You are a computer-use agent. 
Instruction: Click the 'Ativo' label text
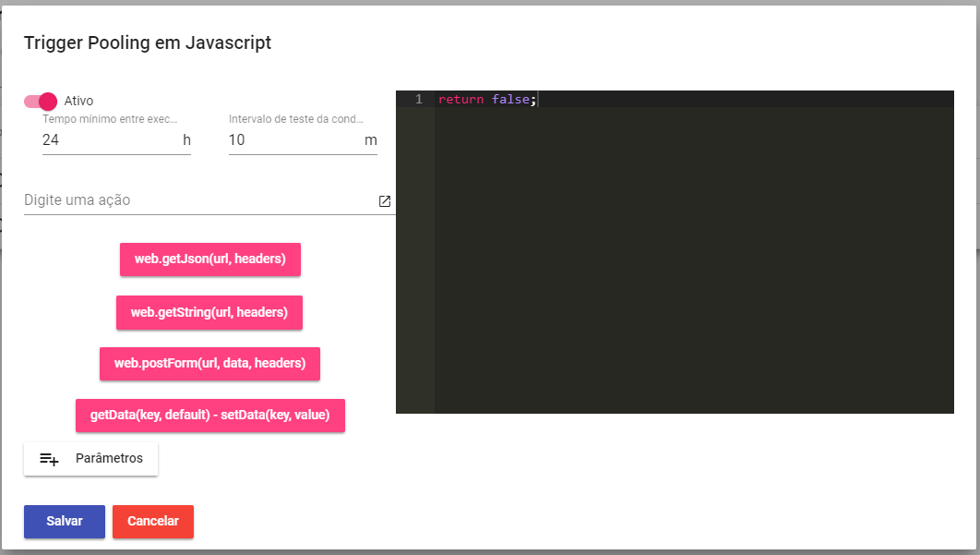(78, 101)
